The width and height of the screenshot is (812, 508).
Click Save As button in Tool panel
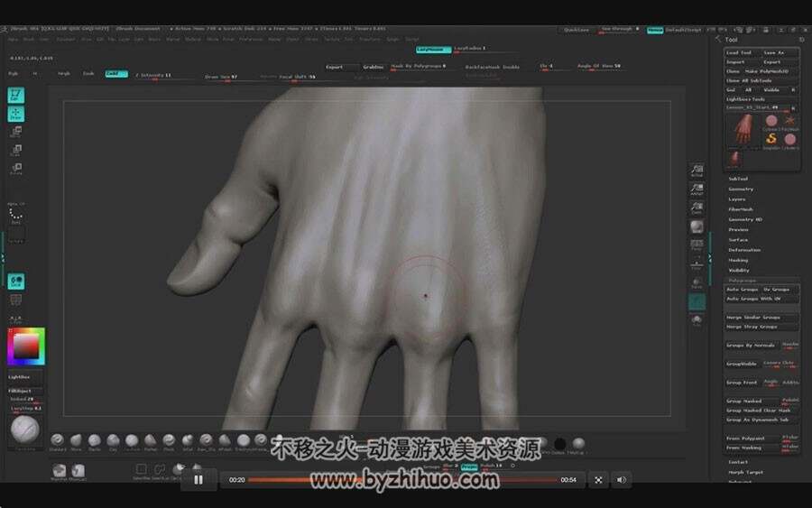780,52
